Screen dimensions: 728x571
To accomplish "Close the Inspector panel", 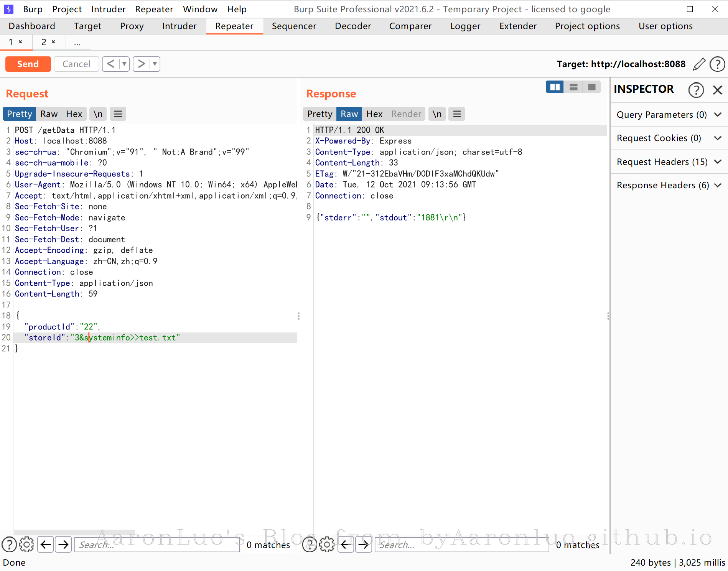I will [x=718, y=90].
